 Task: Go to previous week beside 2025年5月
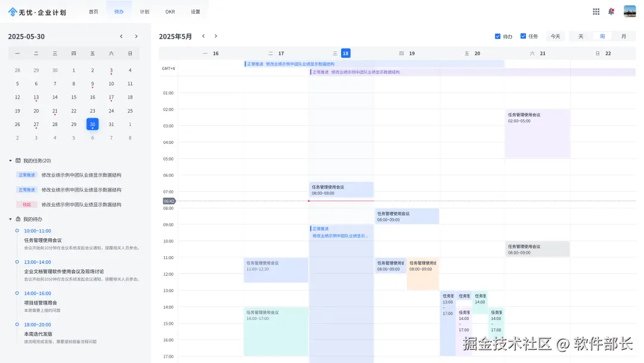click(203, 36)
